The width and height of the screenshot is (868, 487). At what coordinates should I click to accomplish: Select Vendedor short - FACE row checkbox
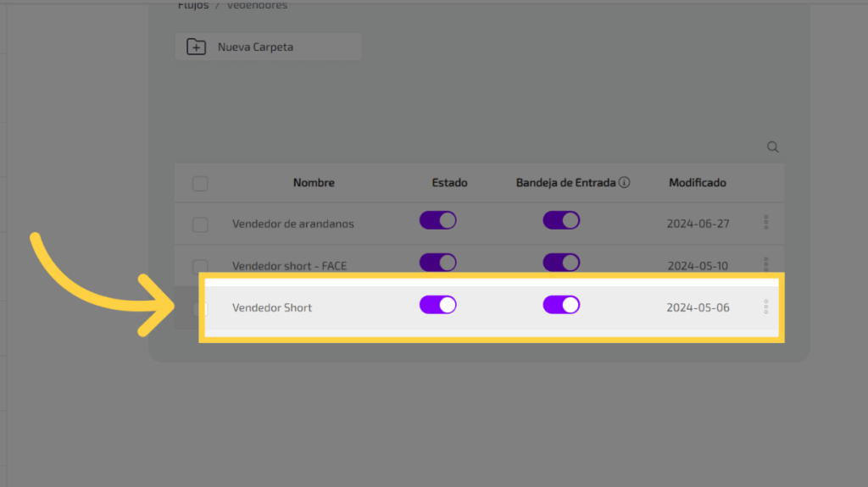pyautogui.click(x=200, y=265)
